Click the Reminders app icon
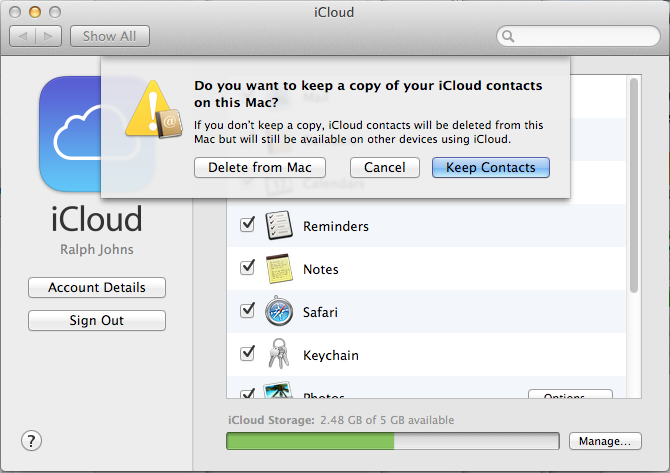Viewport: 670px width, 473px height. (x=278, y=226)
